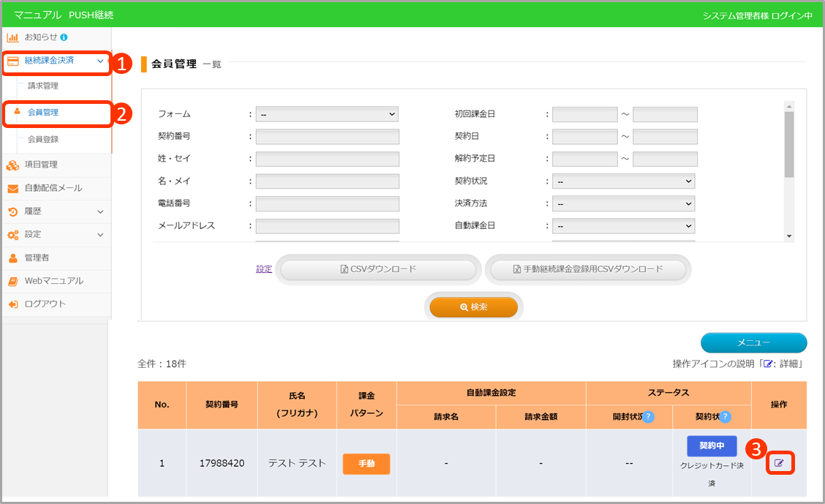Image resolution: width=825 pixels, height=504 pixels.
Task: Click the 契約番号 input field
Action: pos(327,137)
